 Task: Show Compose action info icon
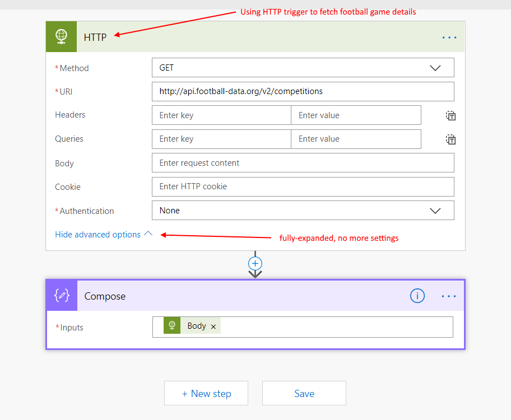point(417,296)
